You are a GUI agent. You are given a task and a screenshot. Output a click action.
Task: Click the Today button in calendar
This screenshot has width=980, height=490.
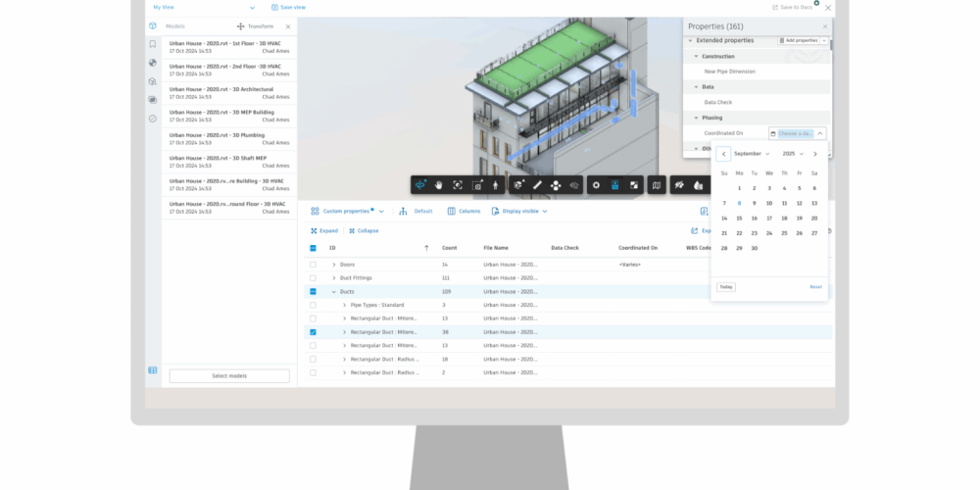(725, 287)
